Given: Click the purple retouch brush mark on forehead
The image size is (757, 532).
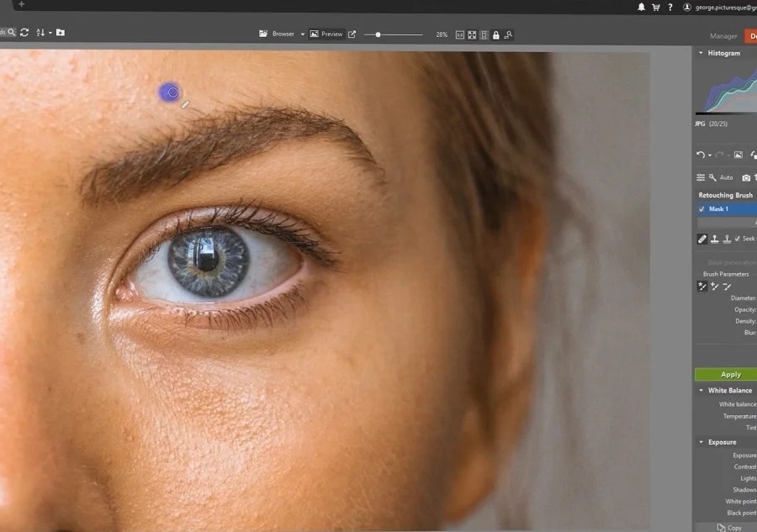Looking at the screenshot, I should pyautogui.click(x=169, y=92).
